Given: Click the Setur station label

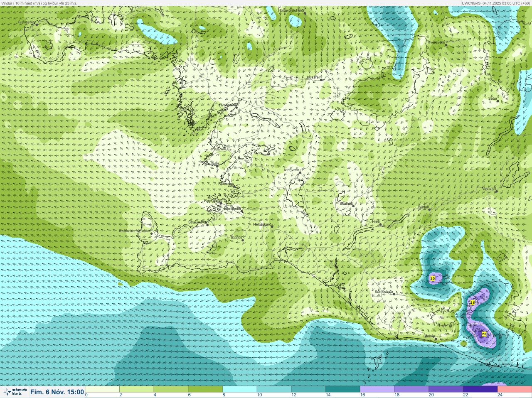Looking at the screenshot, I should (x=493, y=98).
